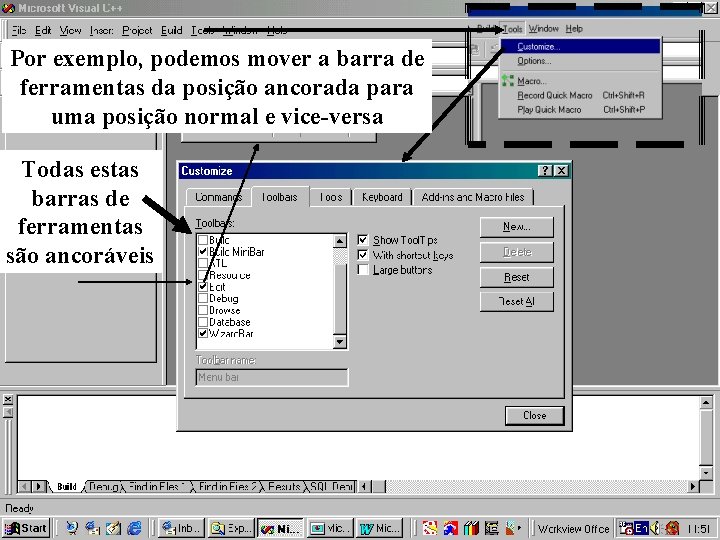The image size is (720, 540).
Task: Click the New... button
Action: [517, 227]
